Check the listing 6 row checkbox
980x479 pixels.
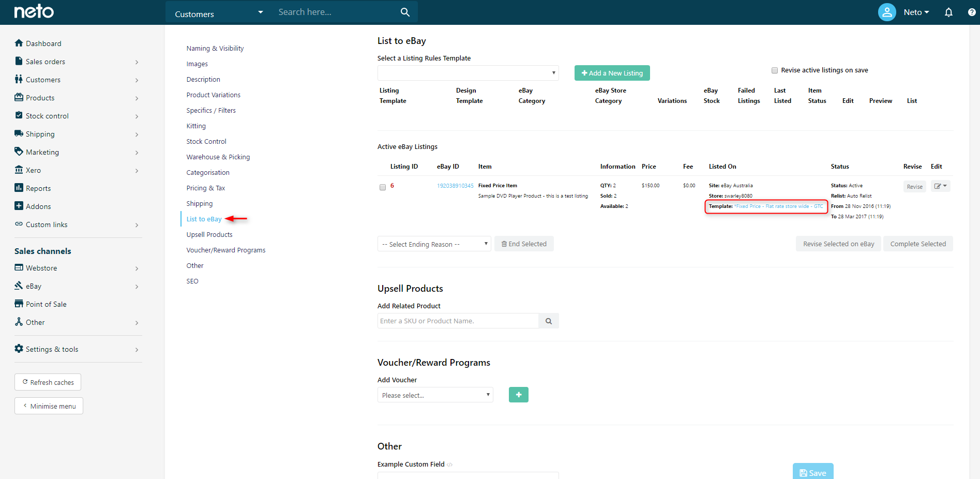[383, 187]
